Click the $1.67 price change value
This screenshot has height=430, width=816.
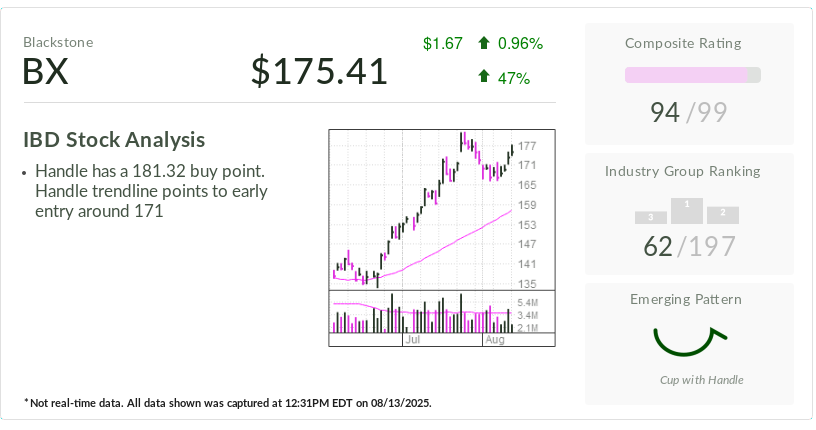442,43
